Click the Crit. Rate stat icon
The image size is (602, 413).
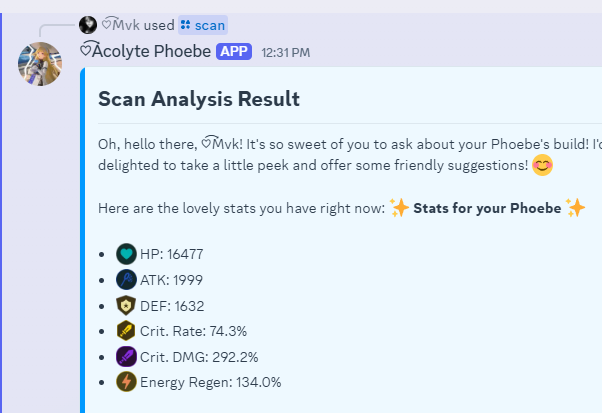(126, 331)
